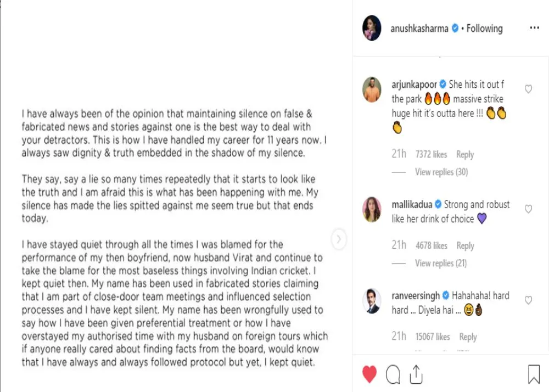The image size is (549, 392).
Task: Reply to mallikadua's comment
Action: (x=465, y=245)
